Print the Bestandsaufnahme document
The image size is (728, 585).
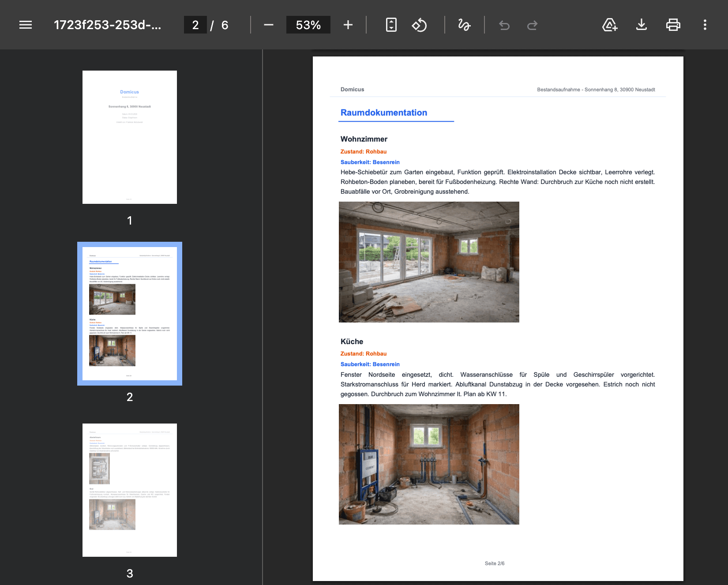(x=673, y=25)
